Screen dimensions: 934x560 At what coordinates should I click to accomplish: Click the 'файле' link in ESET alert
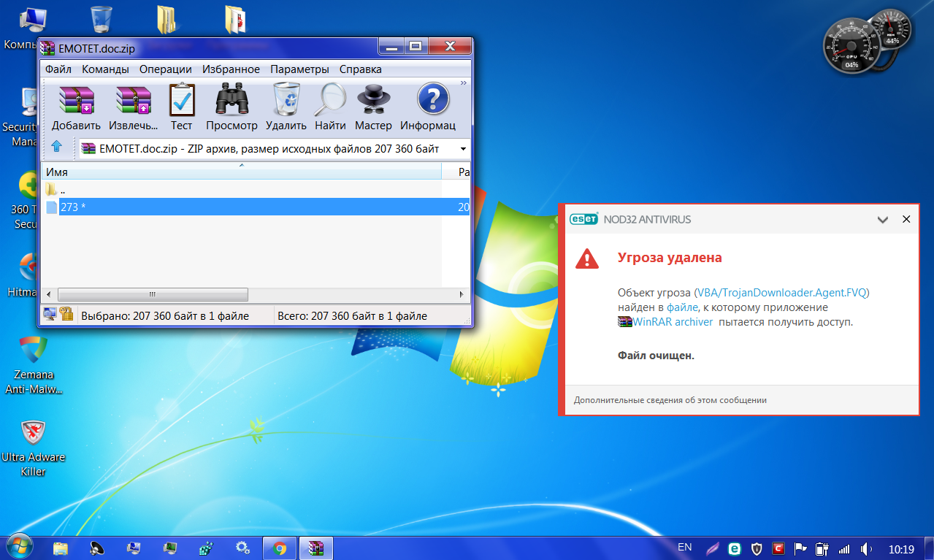click(681, 307)
